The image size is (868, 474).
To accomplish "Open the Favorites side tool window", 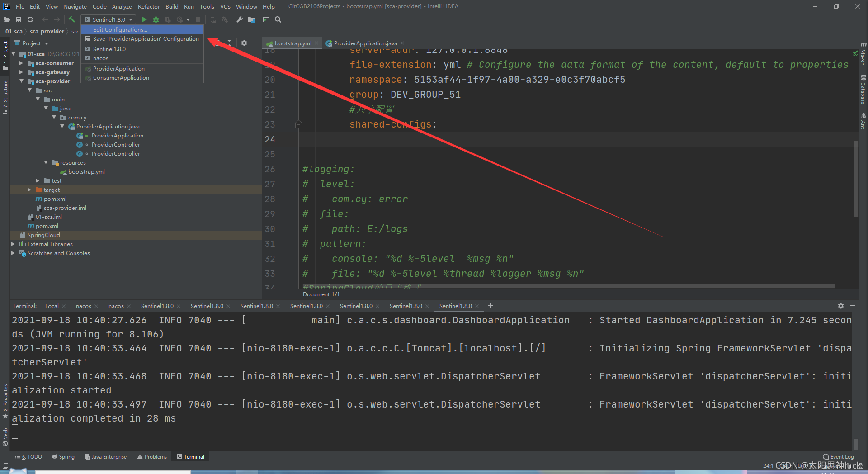I will click(5, 400).
